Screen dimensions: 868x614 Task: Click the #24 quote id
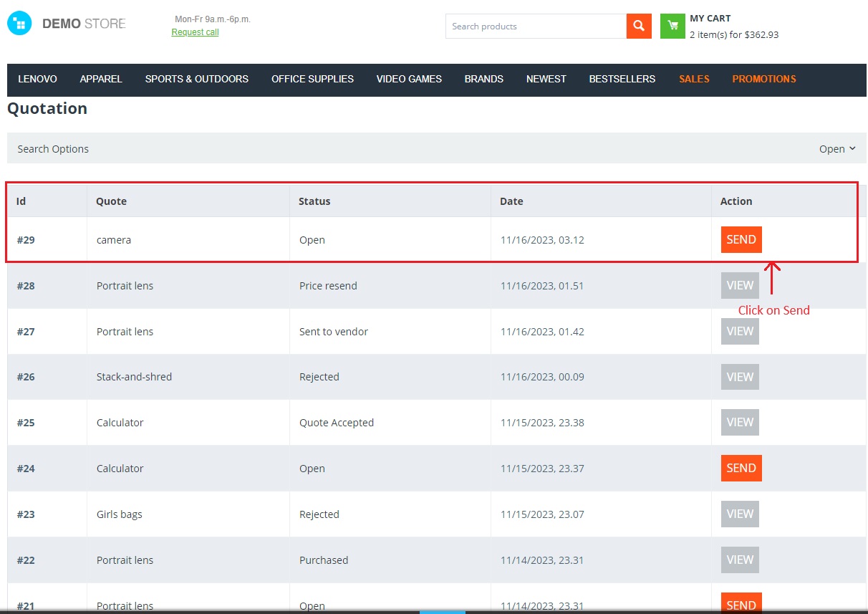[x=26, y=469]
